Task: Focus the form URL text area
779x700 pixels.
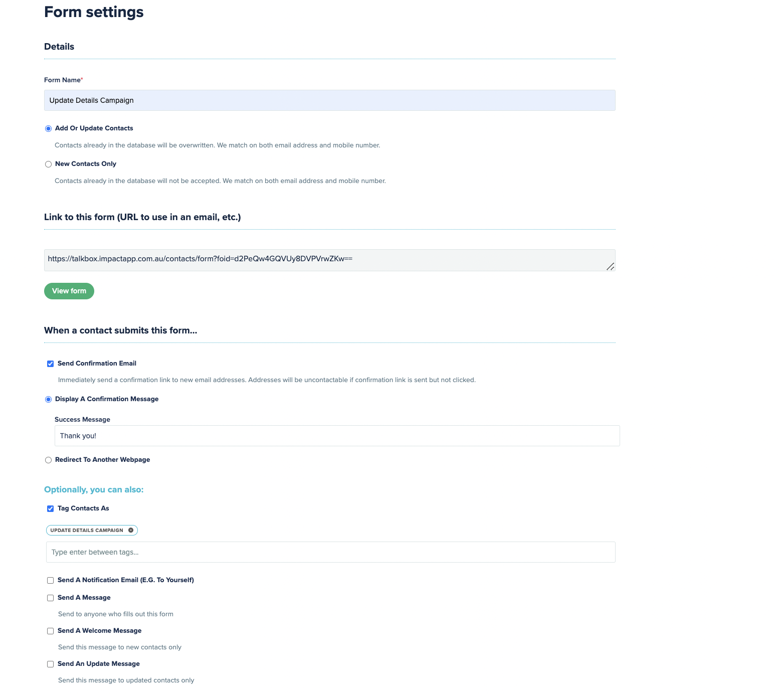Action: click(x=330, y=260)
